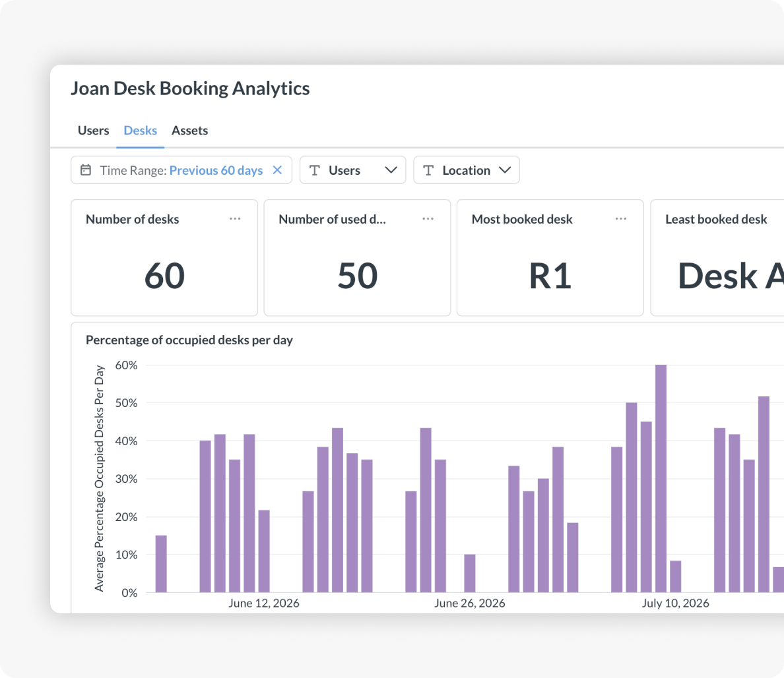Click the June 12, 2026 axis label
Screen dimensions: 784x678
[264, 603]
